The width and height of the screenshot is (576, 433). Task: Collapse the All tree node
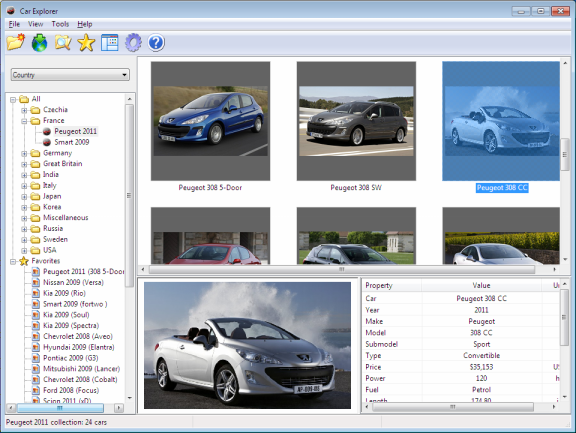(x=13, y=100)
